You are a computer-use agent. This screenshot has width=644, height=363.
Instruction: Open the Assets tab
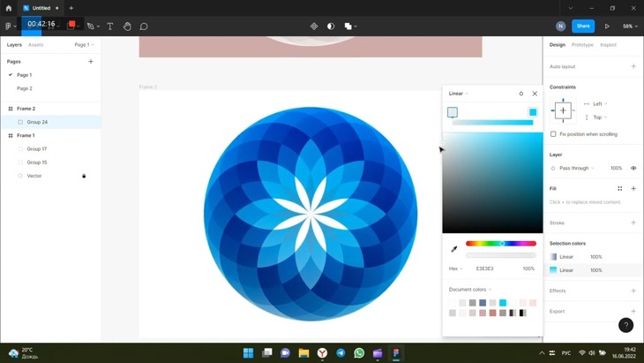click(x=35, y=45)
